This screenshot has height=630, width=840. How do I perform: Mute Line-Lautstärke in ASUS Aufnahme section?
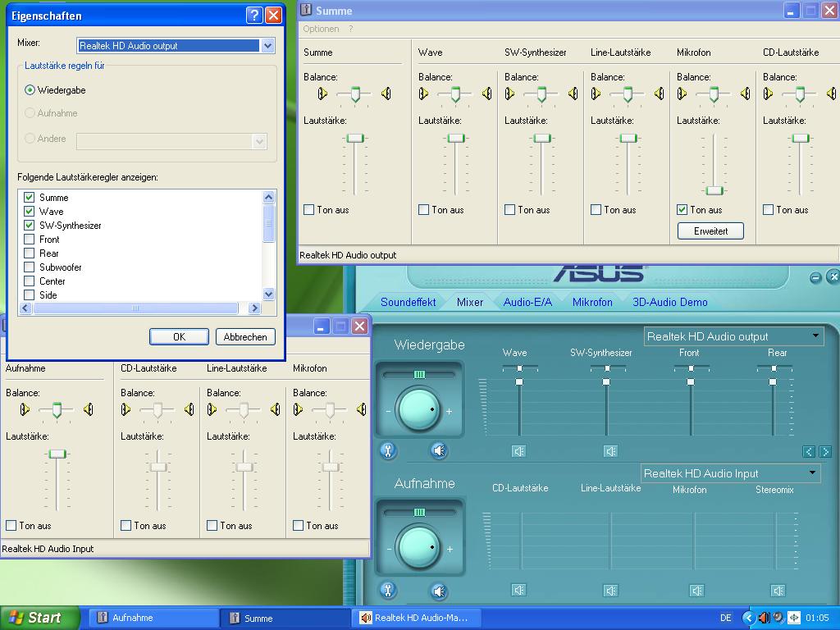tap(610, 590)
